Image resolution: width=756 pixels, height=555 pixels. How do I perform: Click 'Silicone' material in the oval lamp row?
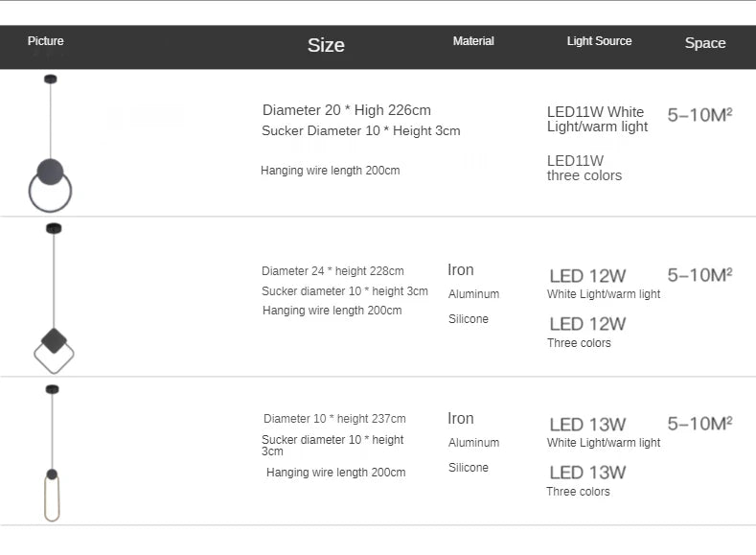point(469,468)
